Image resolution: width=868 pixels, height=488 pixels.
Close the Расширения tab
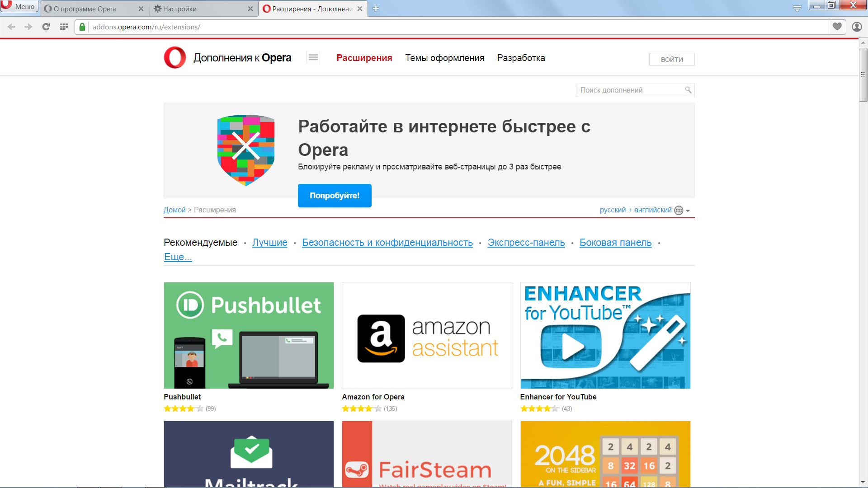click(360, 9)
